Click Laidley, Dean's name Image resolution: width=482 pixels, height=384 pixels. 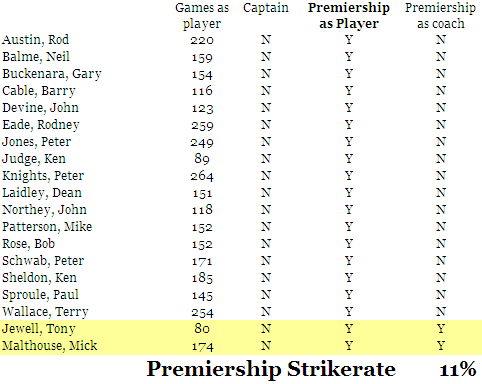(x=42, y=193)
